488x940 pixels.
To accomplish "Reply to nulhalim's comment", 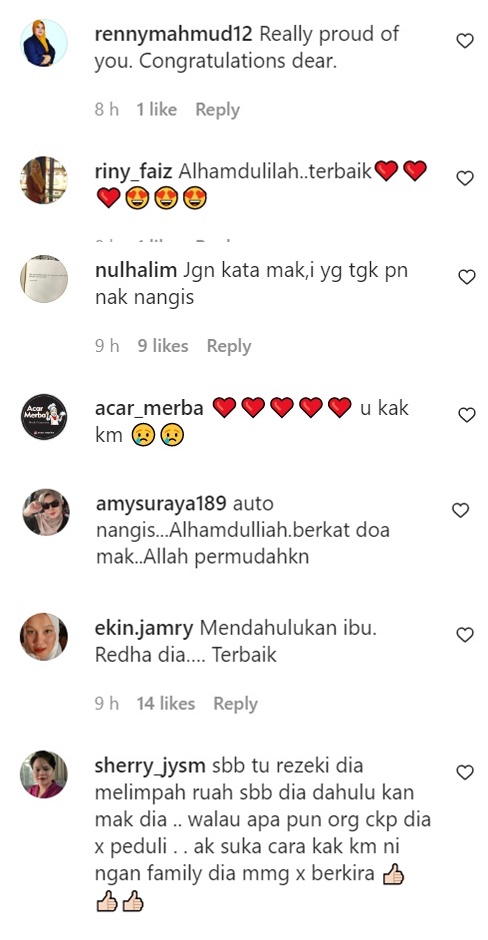I will (x=228, y=346).
